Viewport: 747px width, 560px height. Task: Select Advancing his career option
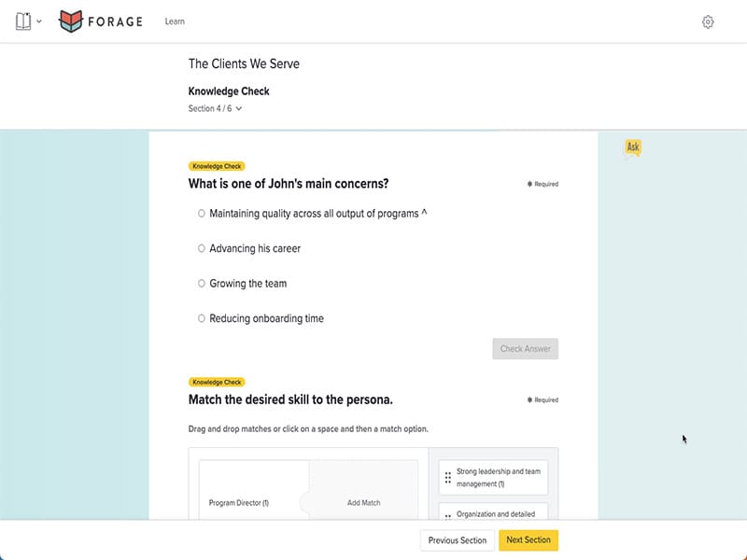pos(202,249)
